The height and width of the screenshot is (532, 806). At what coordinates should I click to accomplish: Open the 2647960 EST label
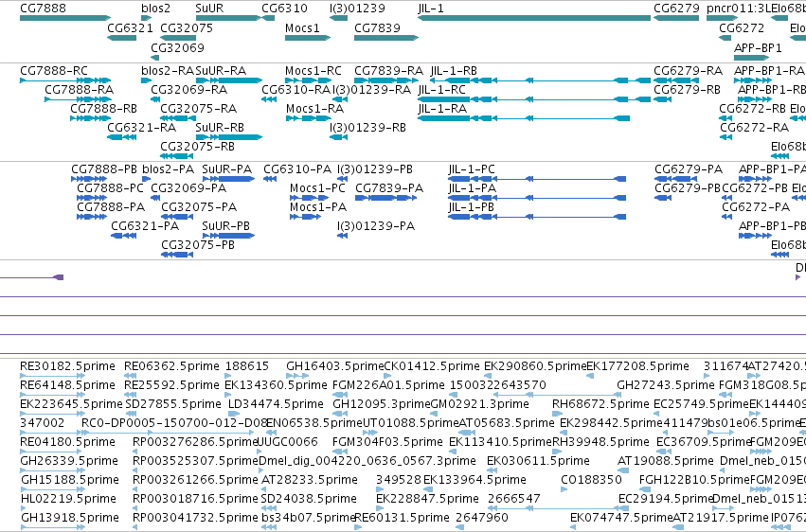click(482, 518)
